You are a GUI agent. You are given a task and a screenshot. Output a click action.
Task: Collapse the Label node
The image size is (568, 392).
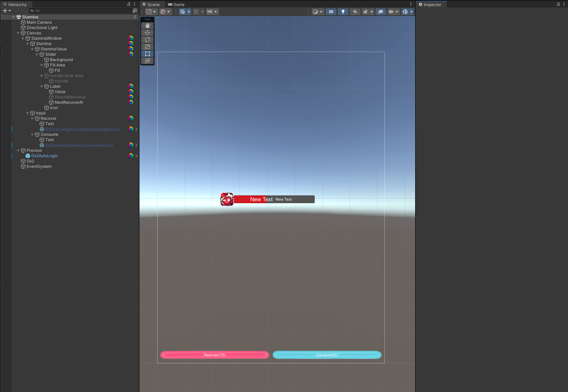click(x=42, y=86)
